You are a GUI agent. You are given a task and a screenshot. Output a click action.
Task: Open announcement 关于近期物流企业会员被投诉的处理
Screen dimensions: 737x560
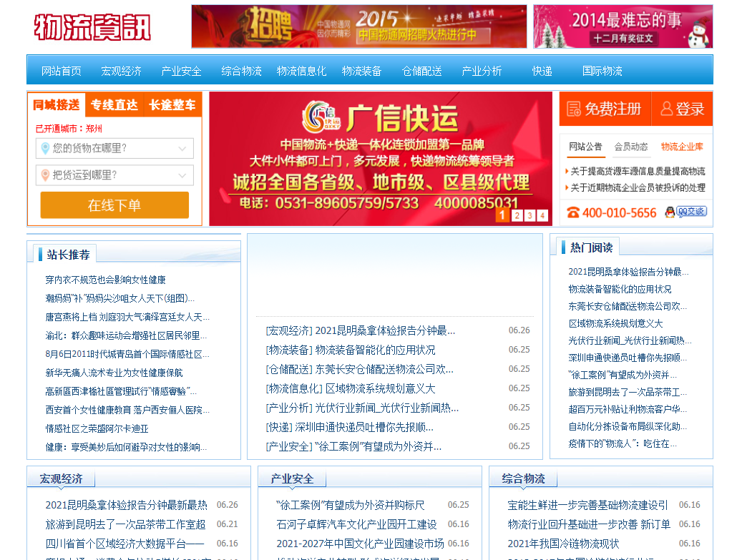pos(638,188)
